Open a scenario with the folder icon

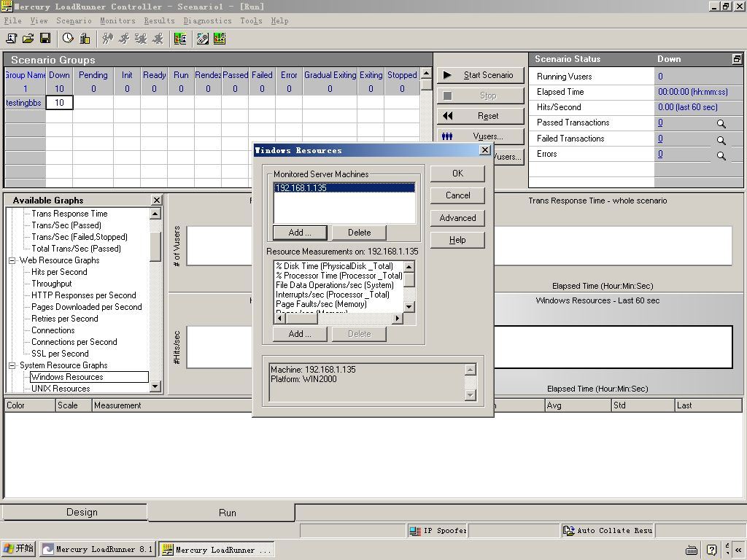coord(28,39)
